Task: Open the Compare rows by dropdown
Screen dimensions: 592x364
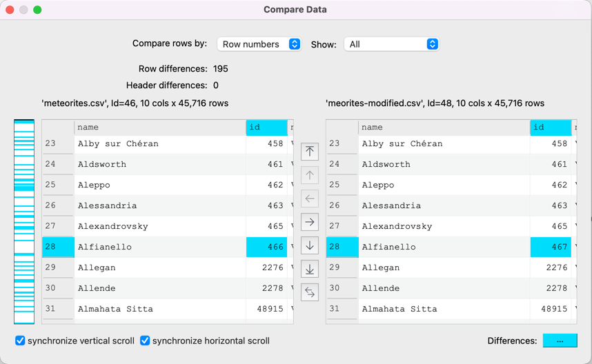Action: coord(259,44)
